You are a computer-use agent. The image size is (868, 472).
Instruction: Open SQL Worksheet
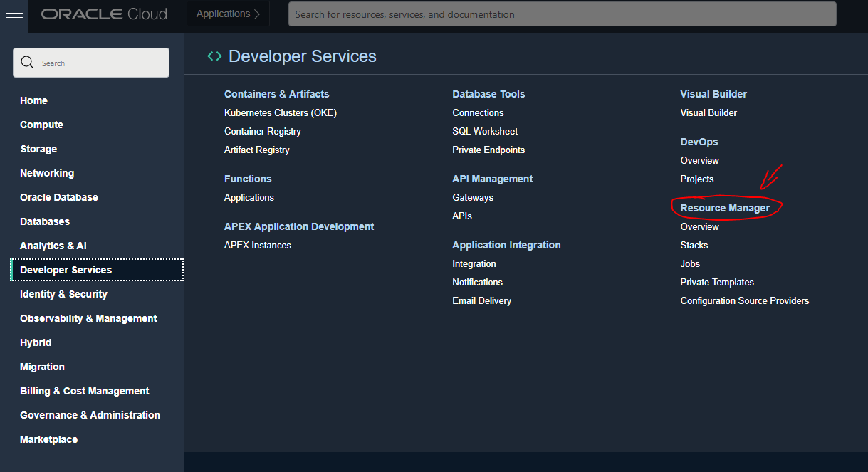485,131
